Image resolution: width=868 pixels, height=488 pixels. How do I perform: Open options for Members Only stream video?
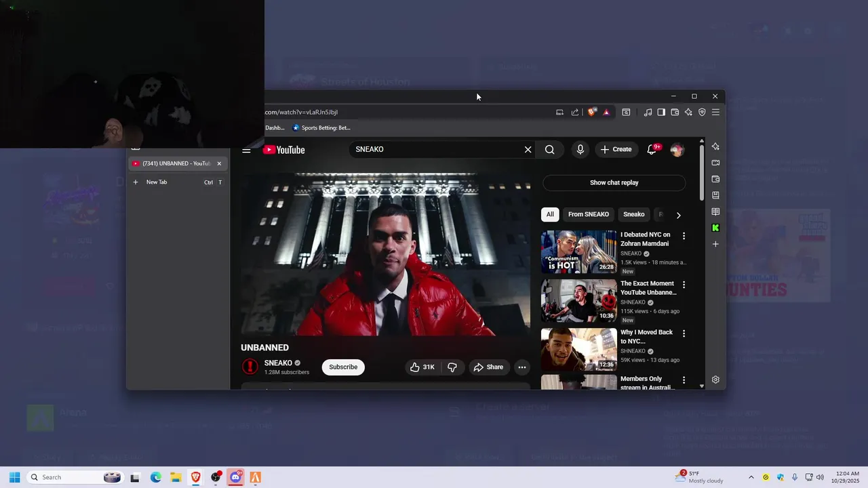684,380
